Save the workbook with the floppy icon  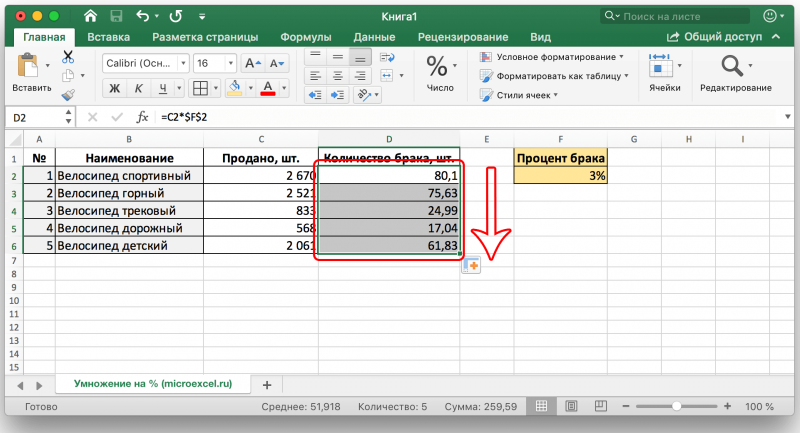click(x=116, y=16)
